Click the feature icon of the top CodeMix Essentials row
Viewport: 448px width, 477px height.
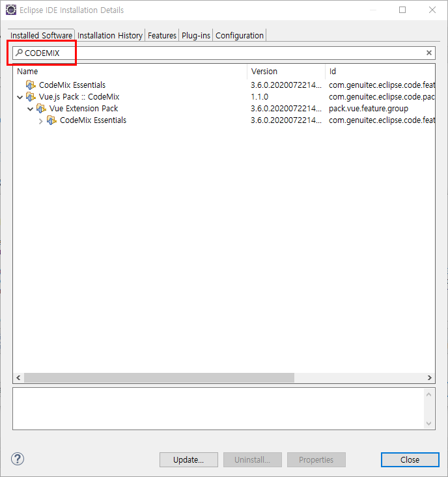click(x=31, y=85)
